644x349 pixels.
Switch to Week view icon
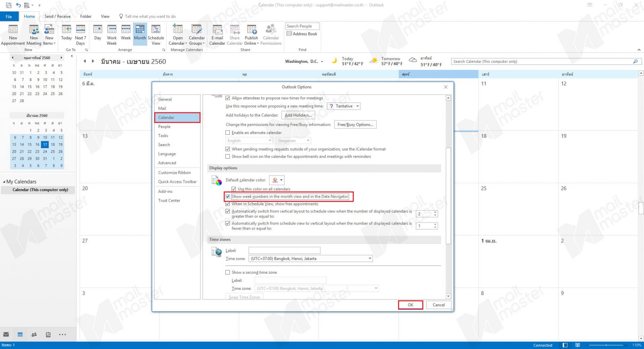pyautogui.click(x=126, y=33)
